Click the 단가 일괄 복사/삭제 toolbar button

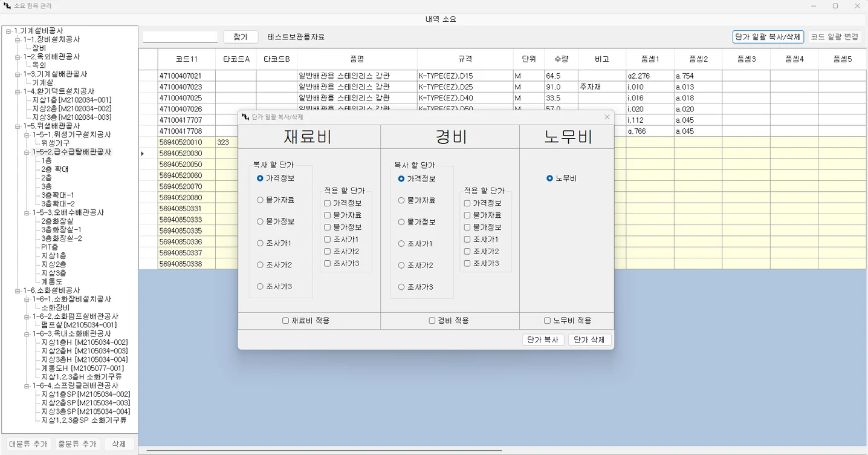click(768, 37)
